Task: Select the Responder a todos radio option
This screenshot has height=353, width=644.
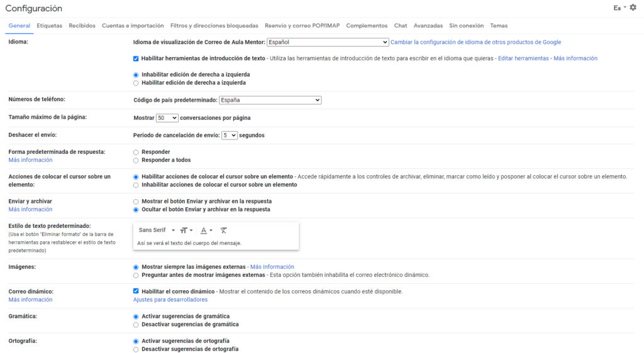Action: (x=136, y=161)
